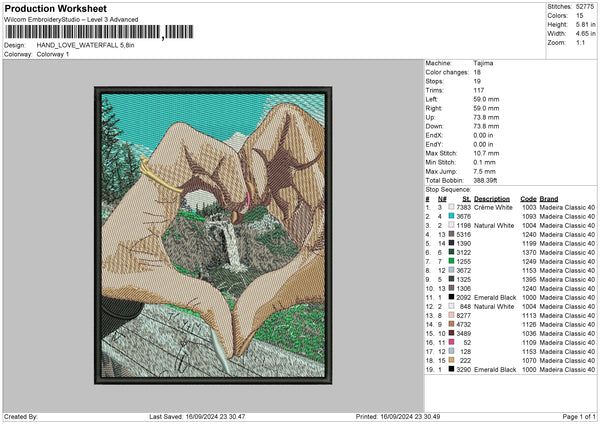Viewport: 600px width, 424px height.
Task: Click thread code 1109
Action: pyautogui.click(x=529, y=342)
